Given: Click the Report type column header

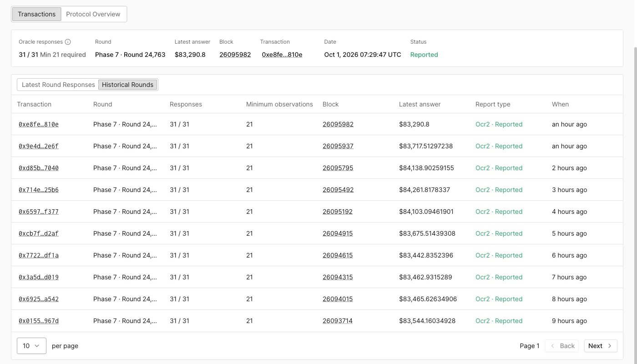Looking at the screenshot, I should [493, 104].
